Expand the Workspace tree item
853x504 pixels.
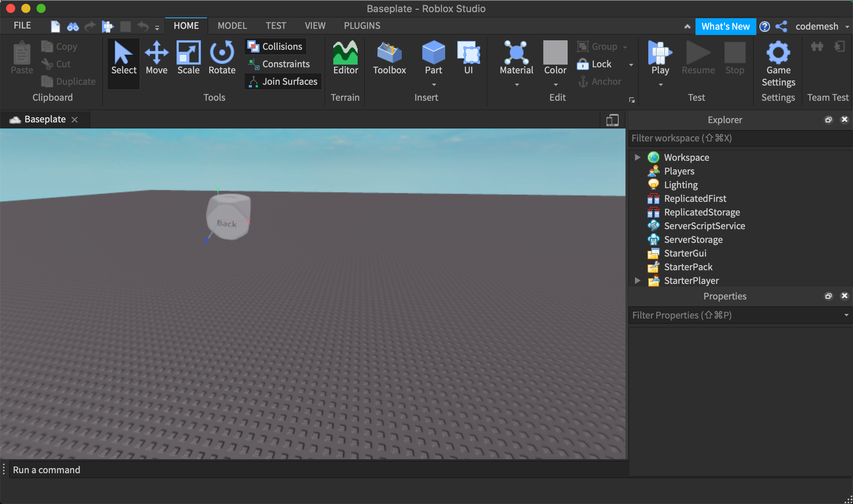pos(638,157)
